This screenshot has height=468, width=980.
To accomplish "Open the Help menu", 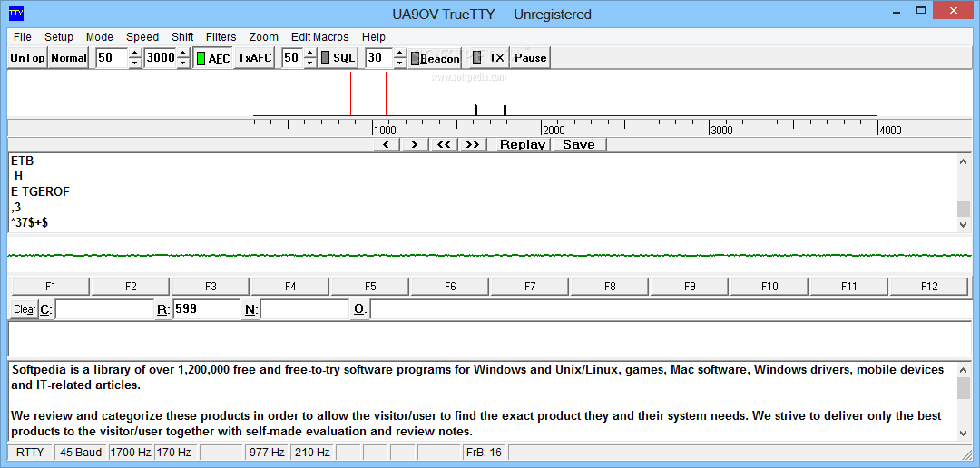I will pos(374,37).
